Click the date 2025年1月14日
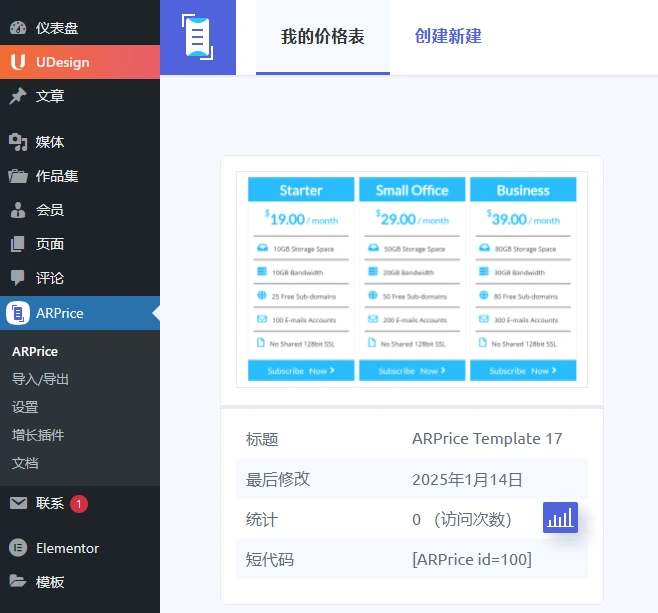Image resolution: width=658 pixels, height=613 pixels. [x=467, y=479]
